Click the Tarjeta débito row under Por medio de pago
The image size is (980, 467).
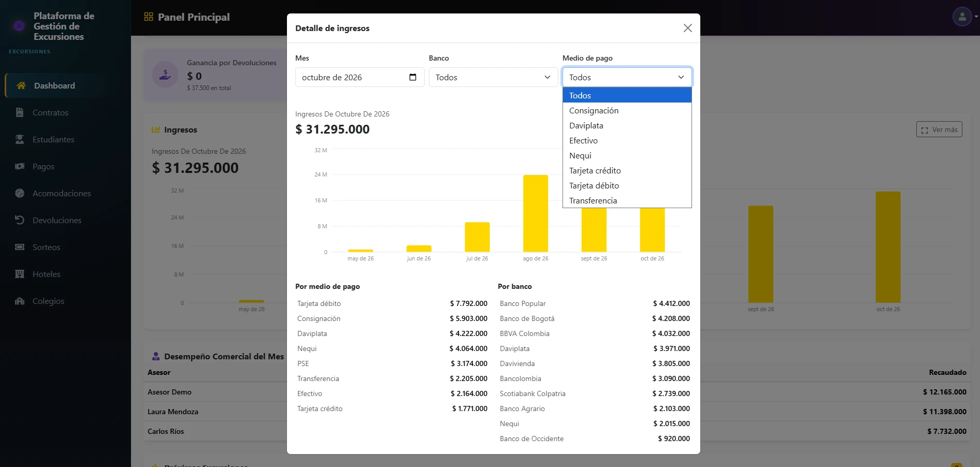coord(392,303)
